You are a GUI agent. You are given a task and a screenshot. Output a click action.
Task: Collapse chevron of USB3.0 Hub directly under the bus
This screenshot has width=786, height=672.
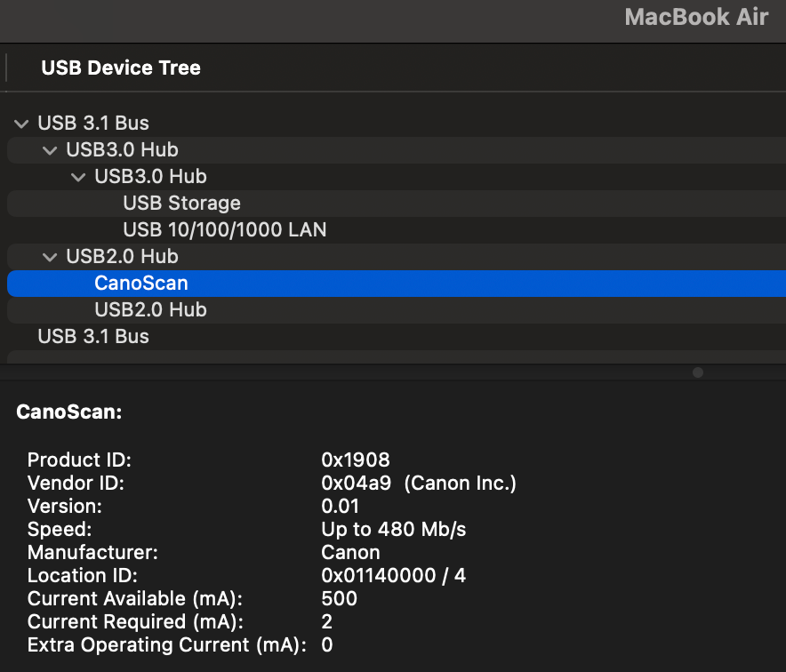(50, 150)
